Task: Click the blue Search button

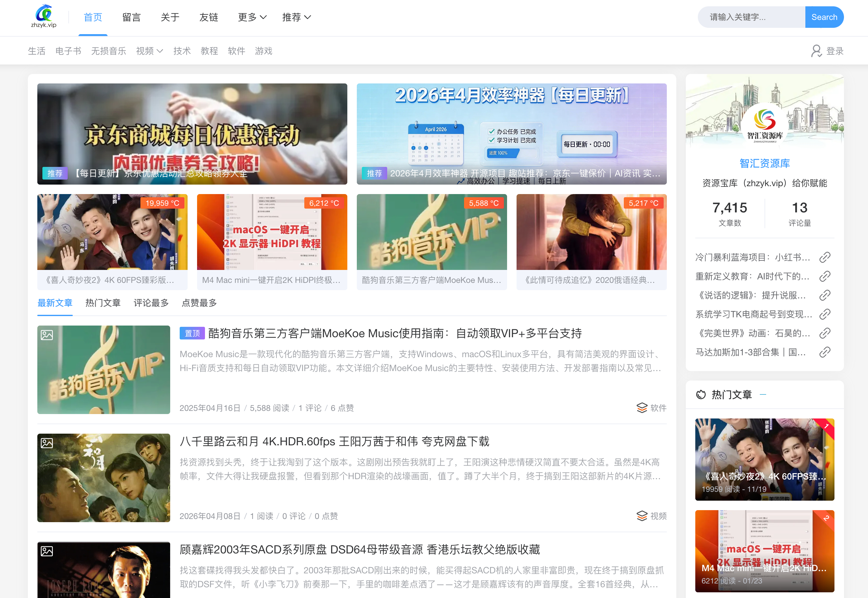Action: click(x=824, y=17)
